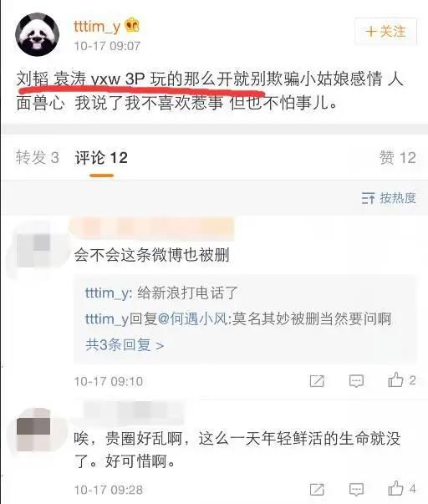Open tttim_y username at post top
428x504 pixels.
pos(97,27)
